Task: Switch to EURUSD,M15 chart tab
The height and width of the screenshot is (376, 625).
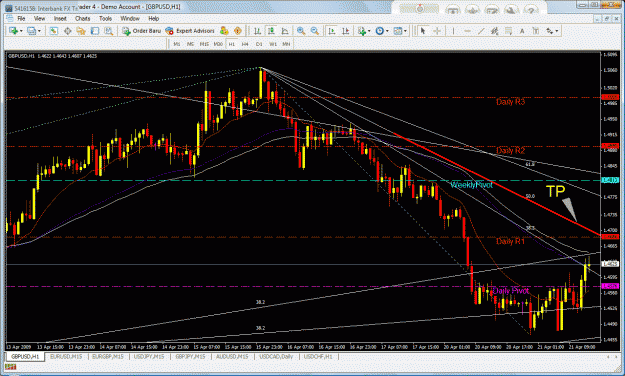Action: (66, 356)
